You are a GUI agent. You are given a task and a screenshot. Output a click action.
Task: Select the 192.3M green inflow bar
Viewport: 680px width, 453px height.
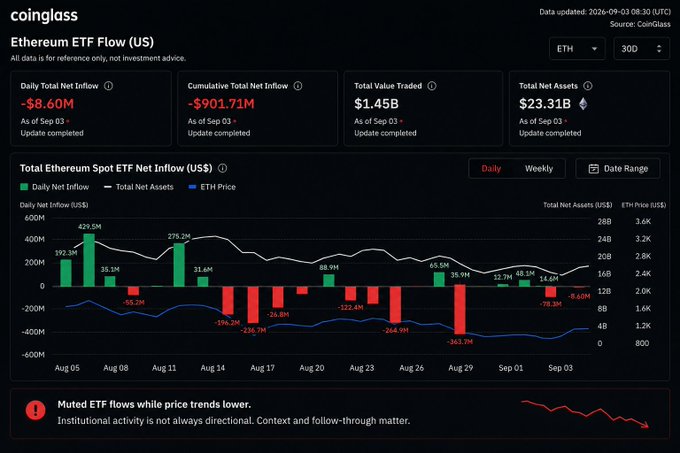tap(66, 273)
